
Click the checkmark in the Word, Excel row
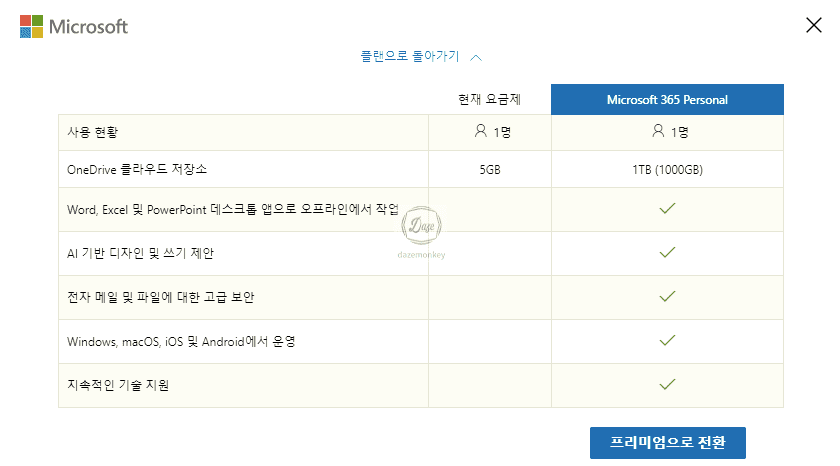tap(667, 208)
